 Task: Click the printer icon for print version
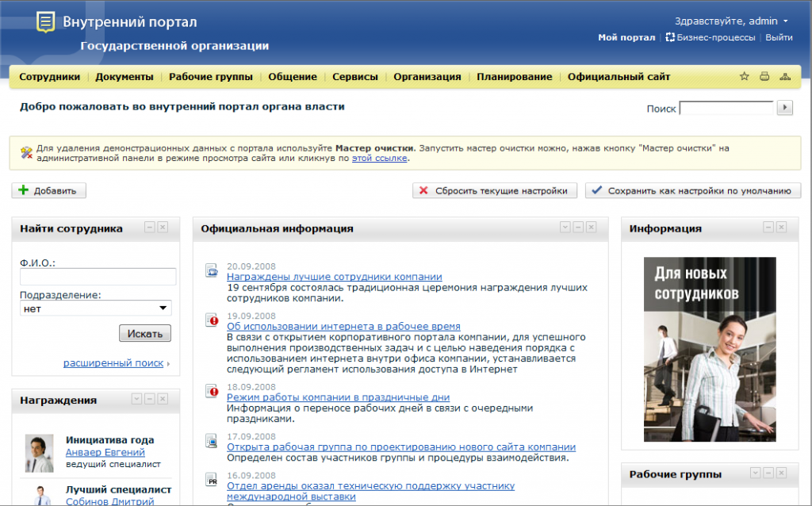(764, 77)
